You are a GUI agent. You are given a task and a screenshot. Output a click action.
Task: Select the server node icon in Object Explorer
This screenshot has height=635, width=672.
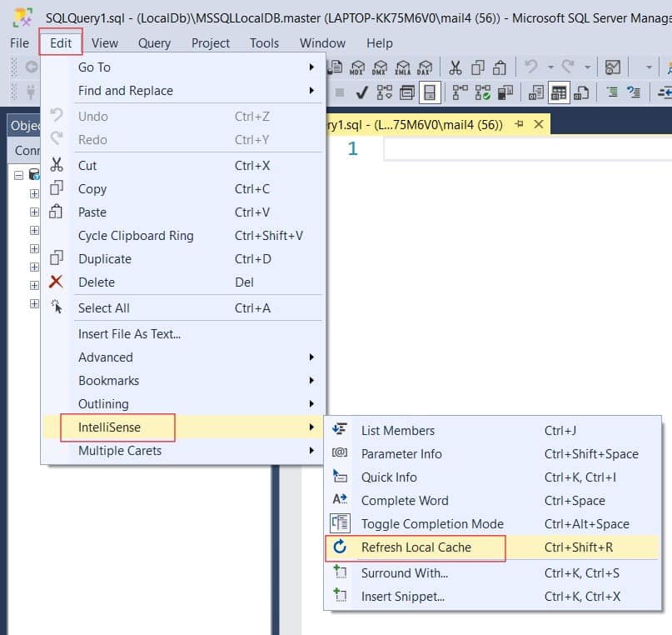34,174
